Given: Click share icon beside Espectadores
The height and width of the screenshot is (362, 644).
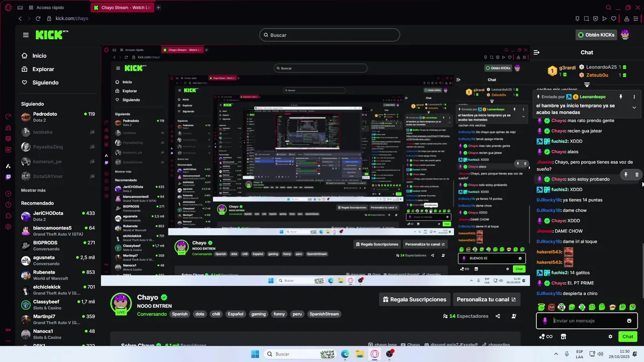Looking at the screenshot, I should pos(498,316).
